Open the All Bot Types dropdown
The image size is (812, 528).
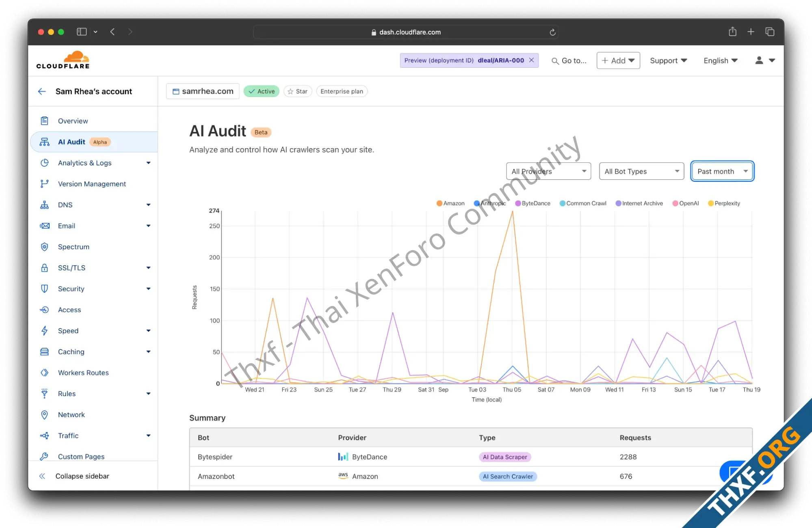[641, 171]
